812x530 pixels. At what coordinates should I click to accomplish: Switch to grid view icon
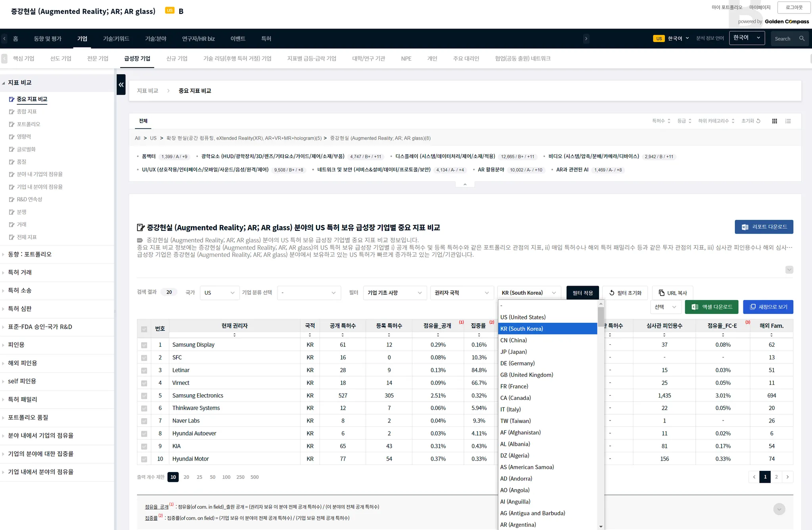[x=774, y=121]
